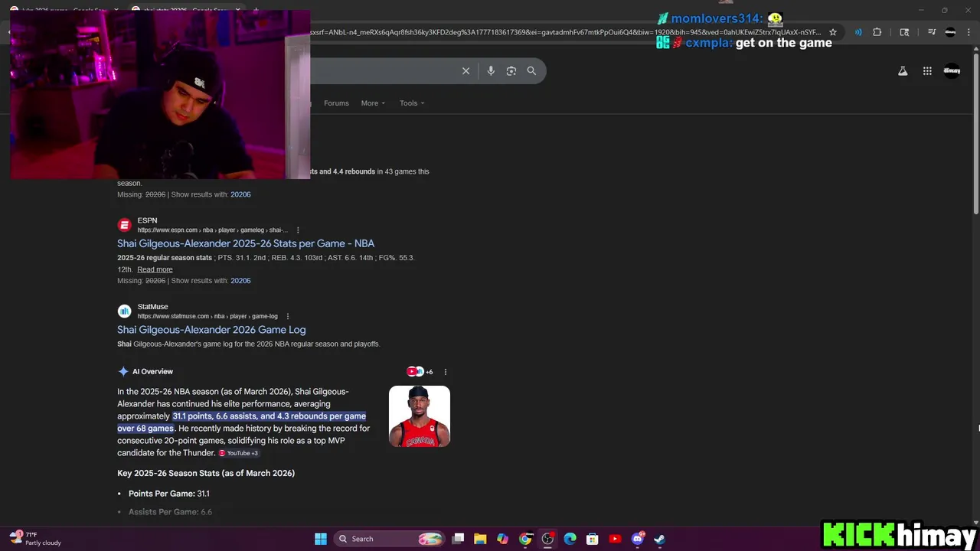This screenshot has height=551, width=980.
Task: Open the weather widget showing Partly cloudy
Action: pyautogui.click(x=35, y=539)
